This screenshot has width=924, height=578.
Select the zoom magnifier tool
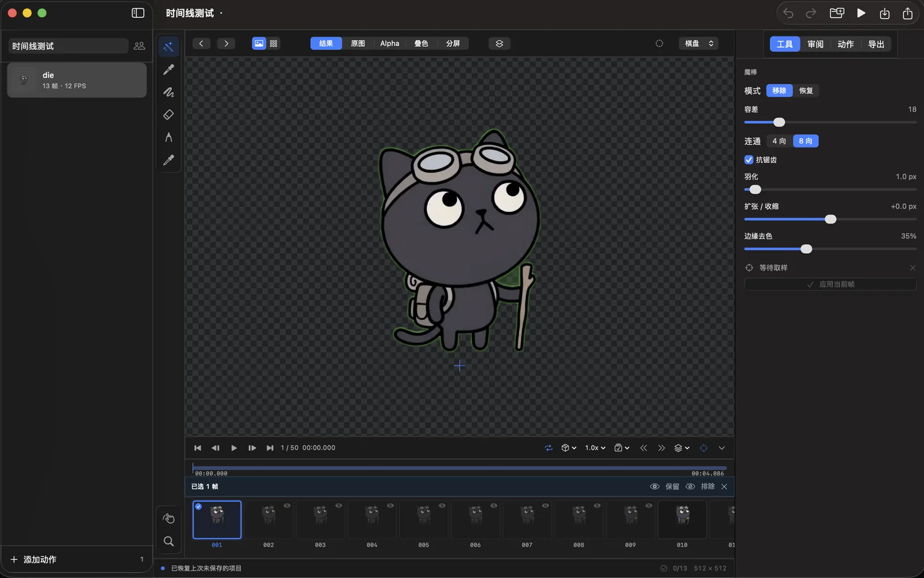click(x=168, y=542)
